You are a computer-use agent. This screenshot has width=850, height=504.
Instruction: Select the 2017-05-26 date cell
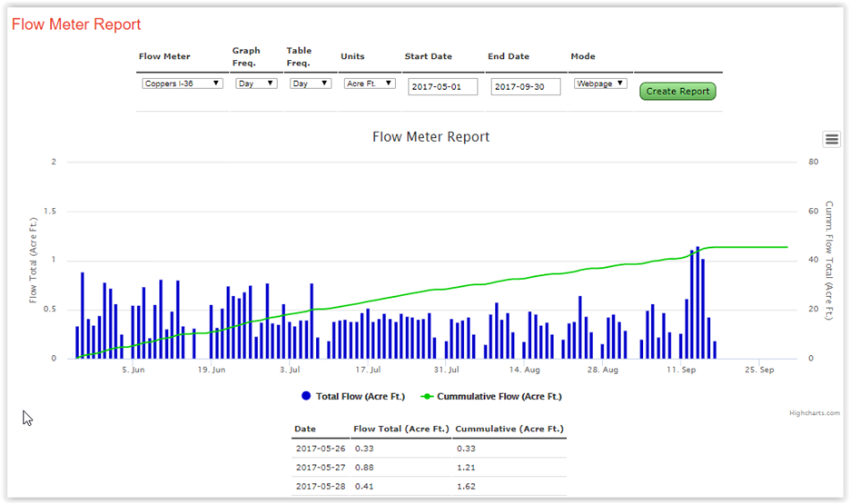point(321,449)
